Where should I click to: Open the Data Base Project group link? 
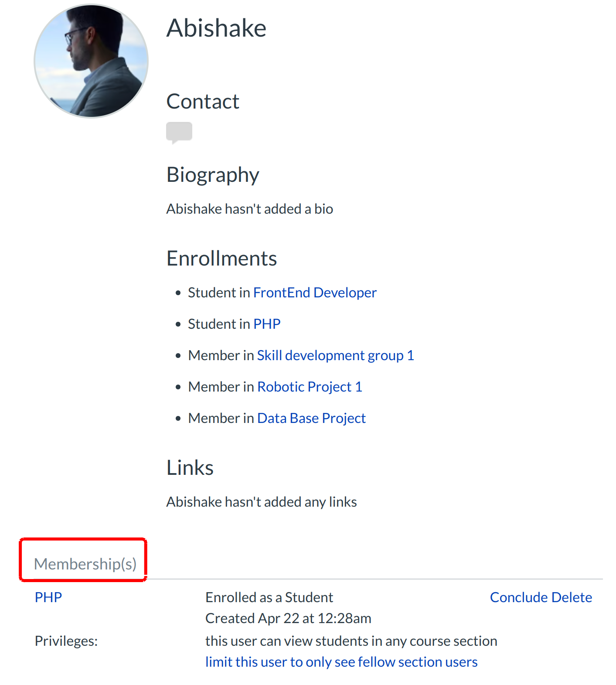click(x=311, y=418)
